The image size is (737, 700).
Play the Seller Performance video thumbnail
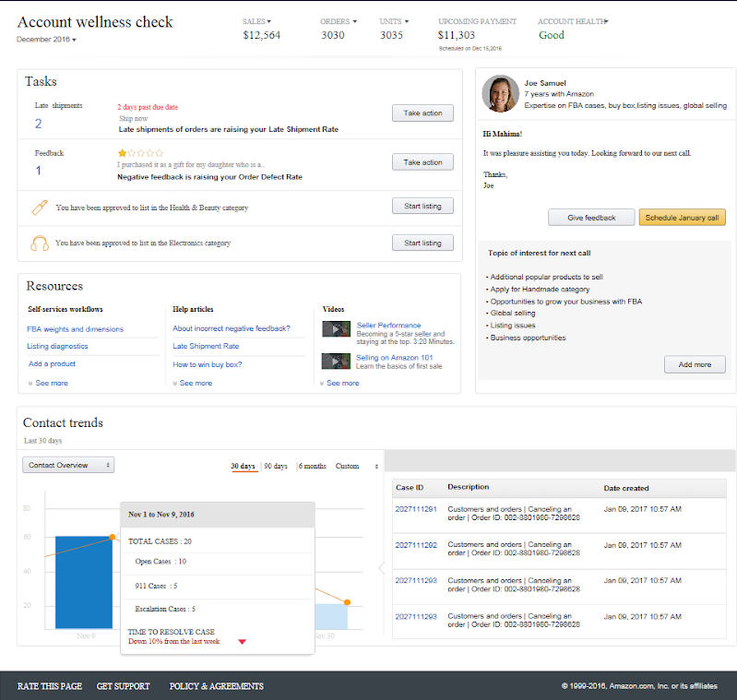tap(336, 329)
